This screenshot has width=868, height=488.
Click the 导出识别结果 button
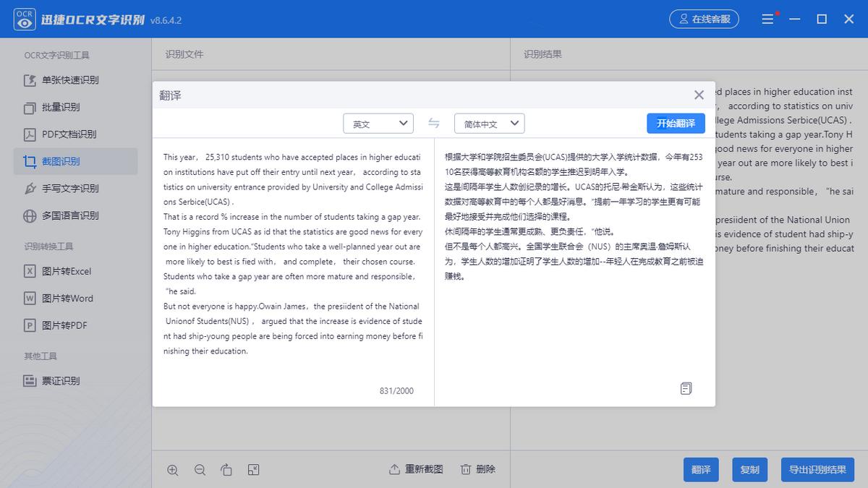pyautogui.click(x=817, y=469)
